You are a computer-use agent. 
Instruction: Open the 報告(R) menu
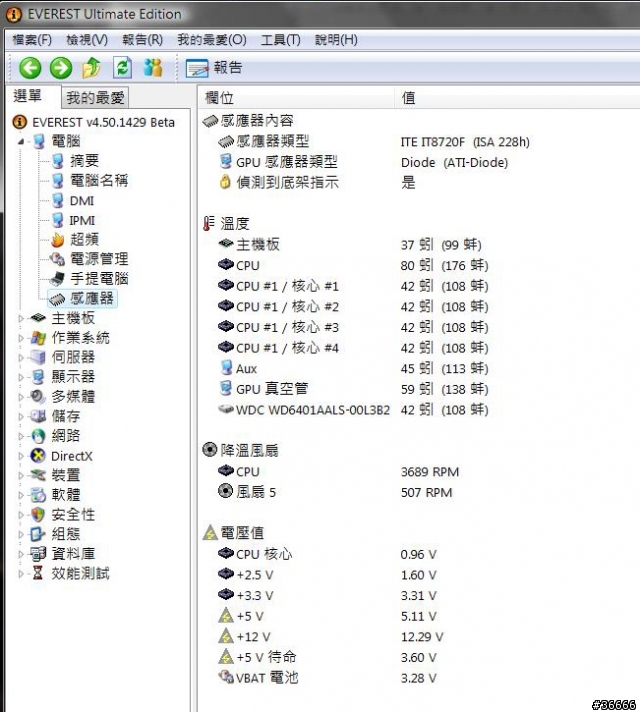pyautogui.click(x=142, y=40)
